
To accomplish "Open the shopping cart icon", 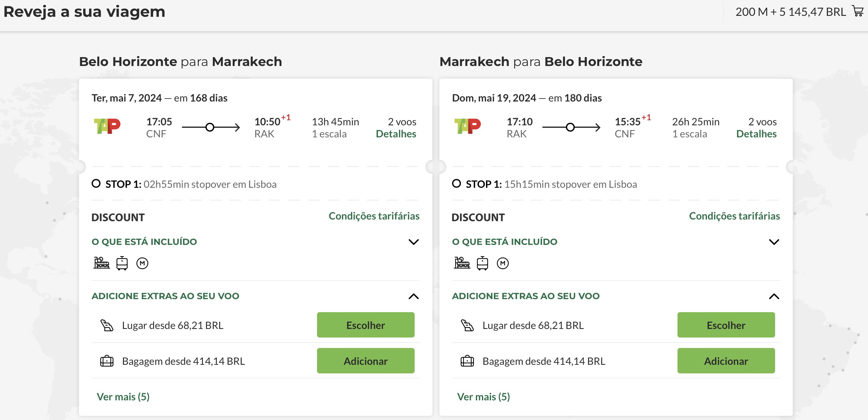I will pos(858,11).
